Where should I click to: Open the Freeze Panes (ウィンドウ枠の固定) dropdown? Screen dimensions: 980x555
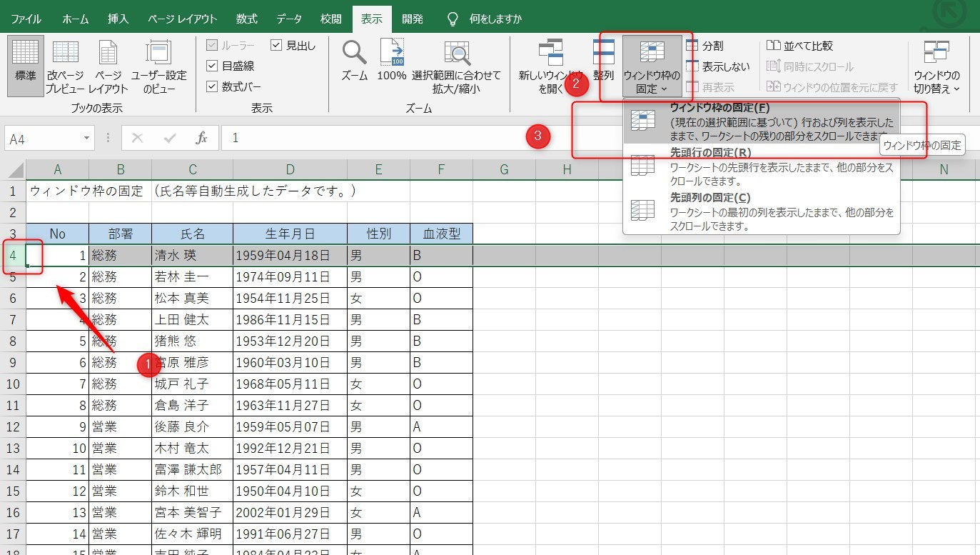point(652,66)
